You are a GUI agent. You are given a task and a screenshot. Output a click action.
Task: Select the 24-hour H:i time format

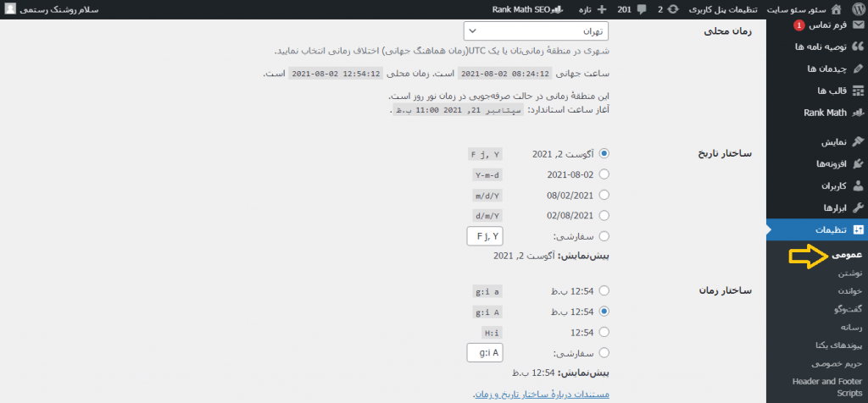click(x=604, y=332)
